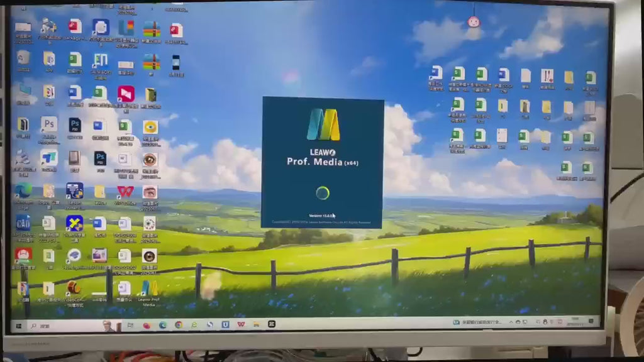The width and height of the screenshot is (644, 362).
Task: Click the red exclamation marks file icon
Action: pyautogui.click(x=547, y=76)
